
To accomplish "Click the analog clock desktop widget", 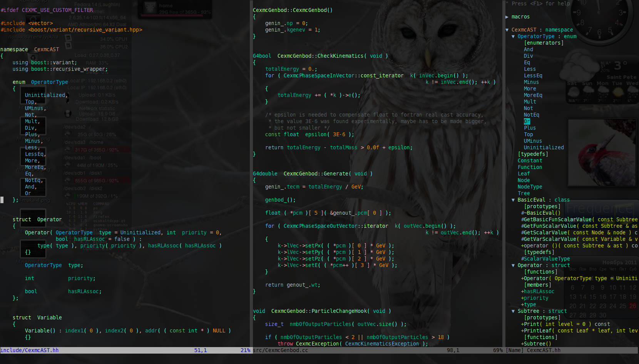I will pyautogui.click(x=599, y=19).
